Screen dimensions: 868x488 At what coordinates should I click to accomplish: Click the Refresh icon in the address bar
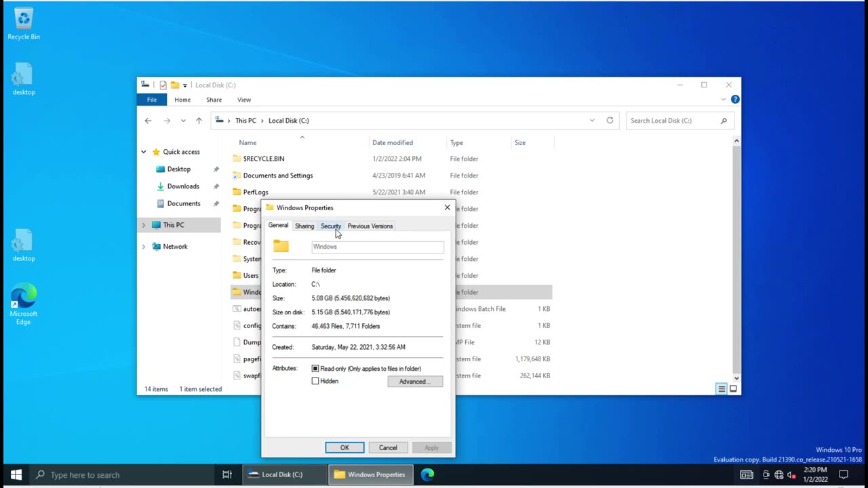tap(609, 120)
